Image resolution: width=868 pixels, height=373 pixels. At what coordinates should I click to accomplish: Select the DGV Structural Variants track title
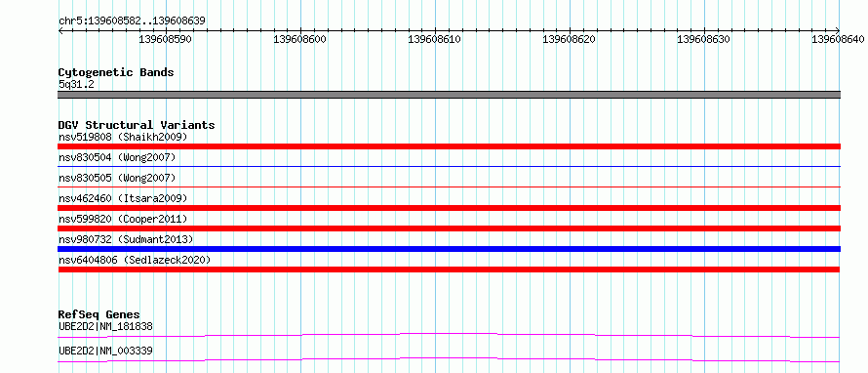[137, 125]
